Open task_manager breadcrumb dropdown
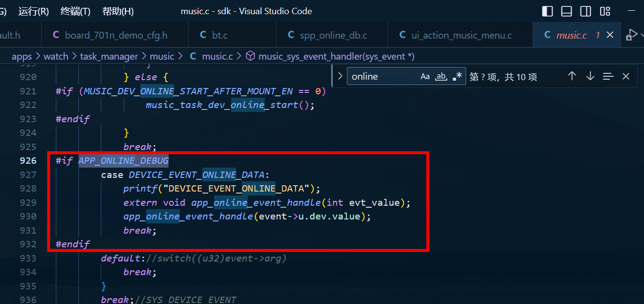 [x=109, y=56]
